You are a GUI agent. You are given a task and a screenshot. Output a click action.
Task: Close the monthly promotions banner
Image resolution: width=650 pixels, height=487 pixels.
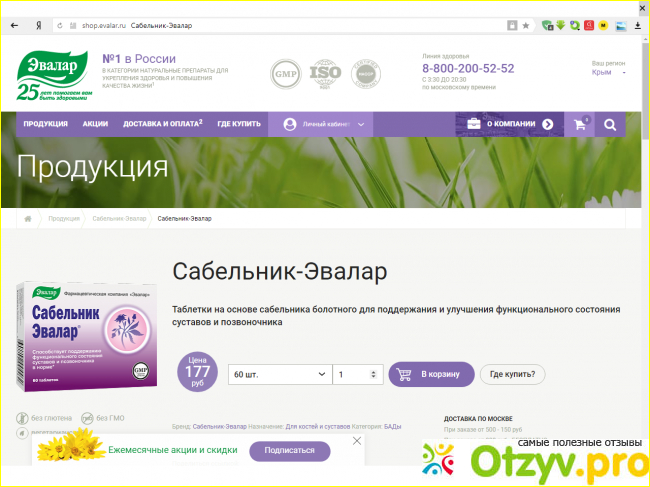point(357,439)
